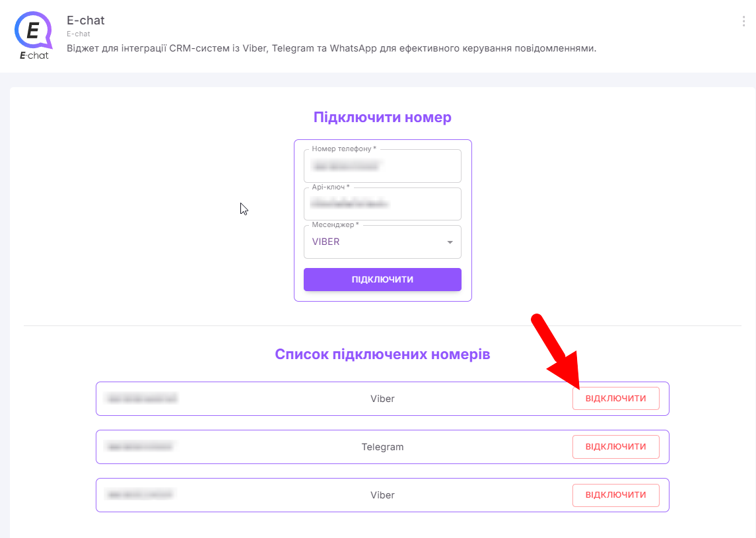This screenshot has width=756, height=538.
Task: Open the three-dot options menu
Action: tap(743, 21)
